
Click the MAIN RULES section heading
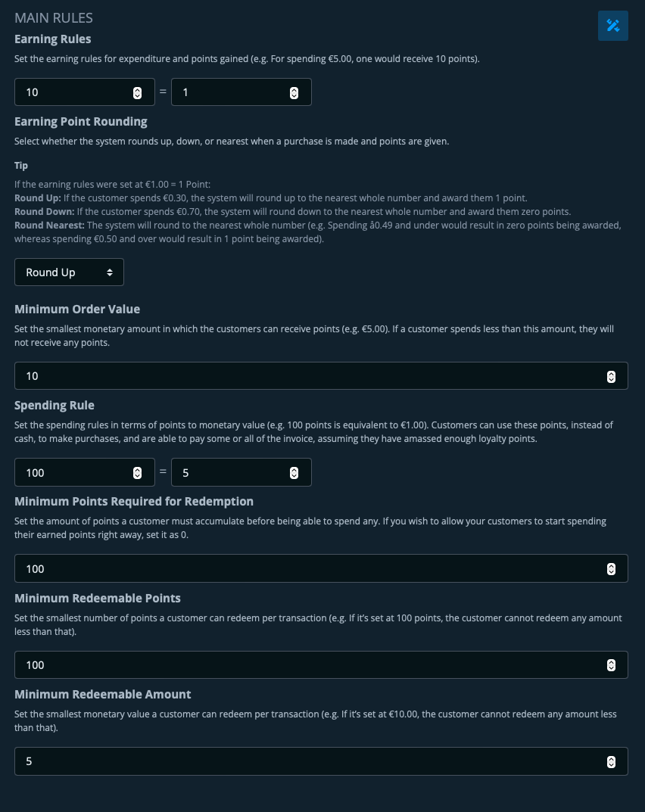53,17
